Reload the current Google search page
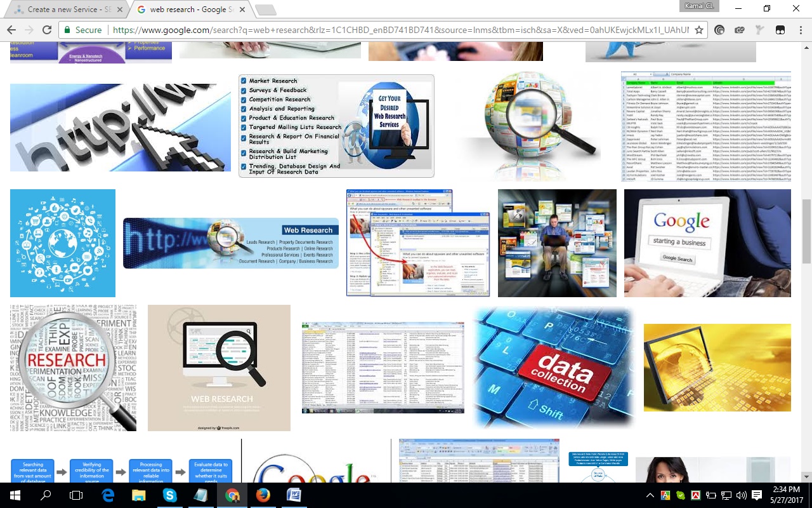Viewport: 812px width, 508px height. pyautogui.click(x=46, y=30)
